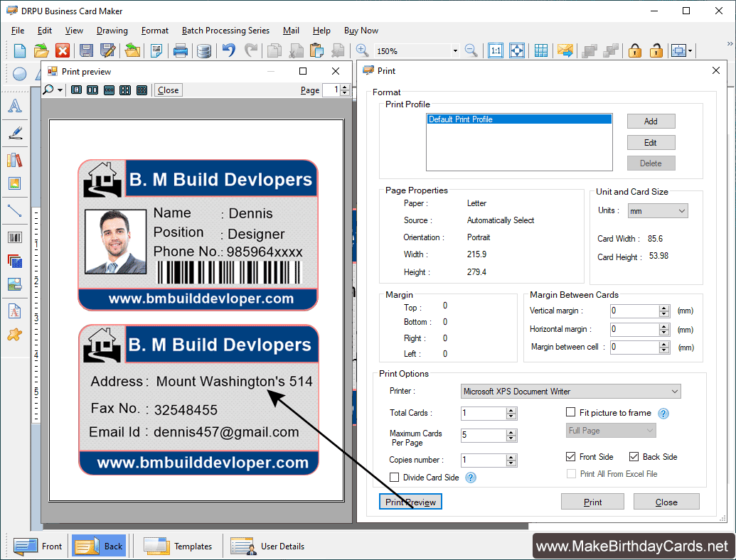
Task: Click the Total Cards input field
Action: coord(484,413)
